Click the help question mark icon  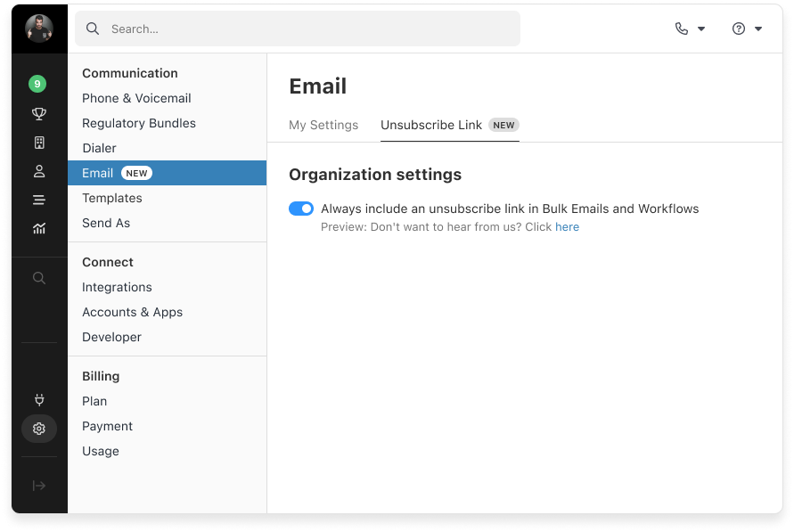pos(739,29)
